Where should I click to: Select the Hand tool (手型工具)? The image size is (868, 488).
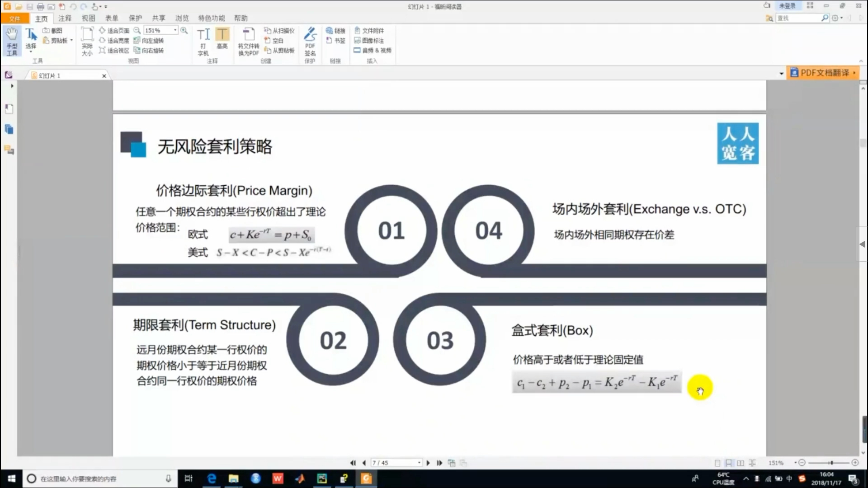point(12,41)
